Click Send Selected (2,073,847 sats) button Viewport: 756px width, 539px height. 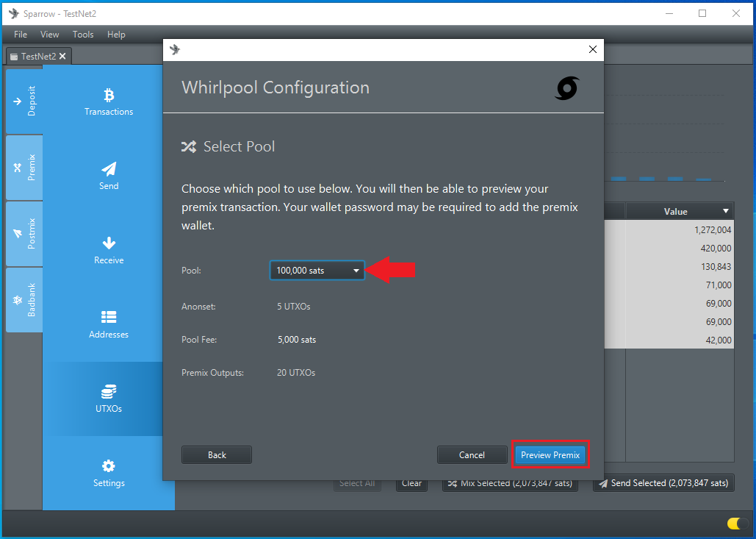(x=663, y=483)
